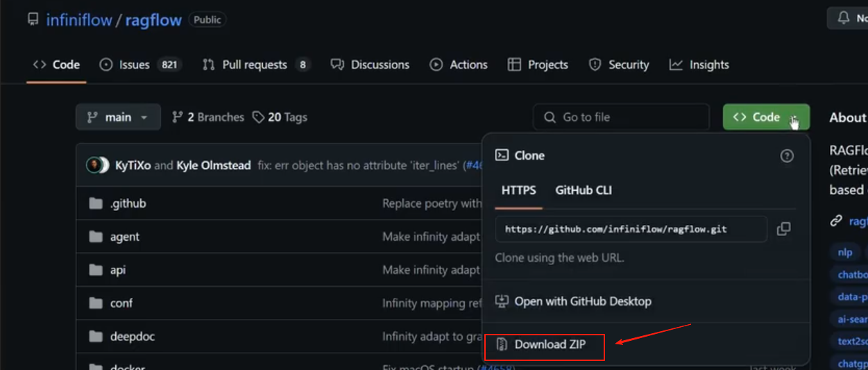Open the infiniflow owner link
Screen dimensions: 868x370
(x=79, y=20)
